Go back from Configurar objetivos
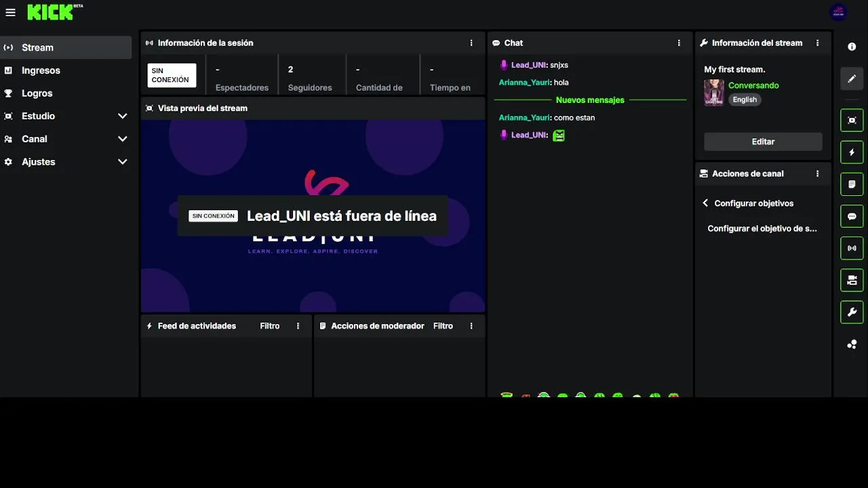 click(x=705, y=203)
